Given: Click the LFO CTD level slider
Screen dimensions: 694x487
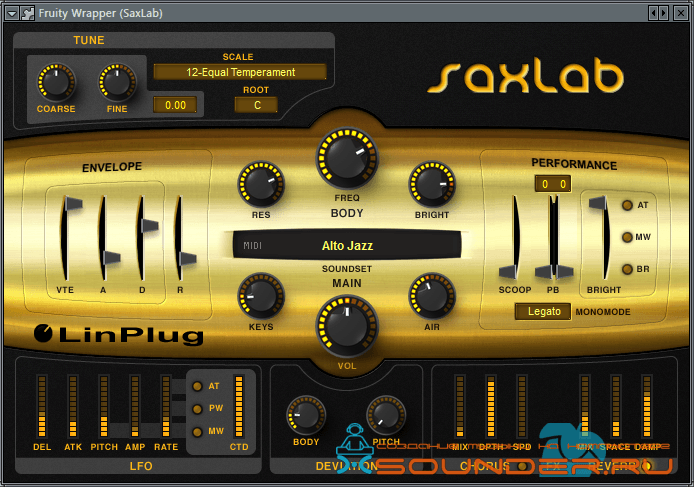Looking at the screenshot, I should (x=239, y=406).
